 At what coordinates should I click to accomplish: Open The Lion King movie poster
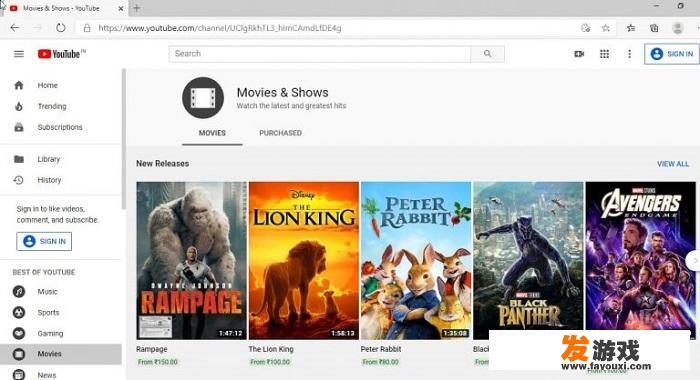[x=304, y=260]
